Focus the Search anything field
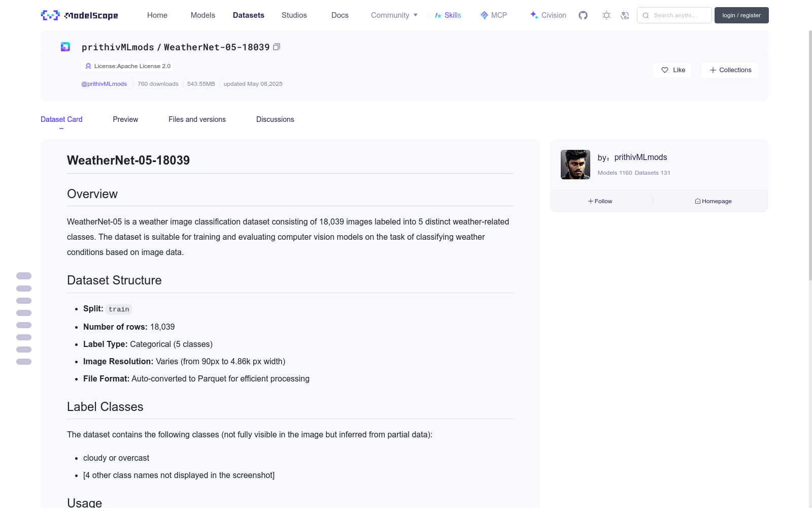The width and height of the screenshot is (812, 508). coord(674,15)
